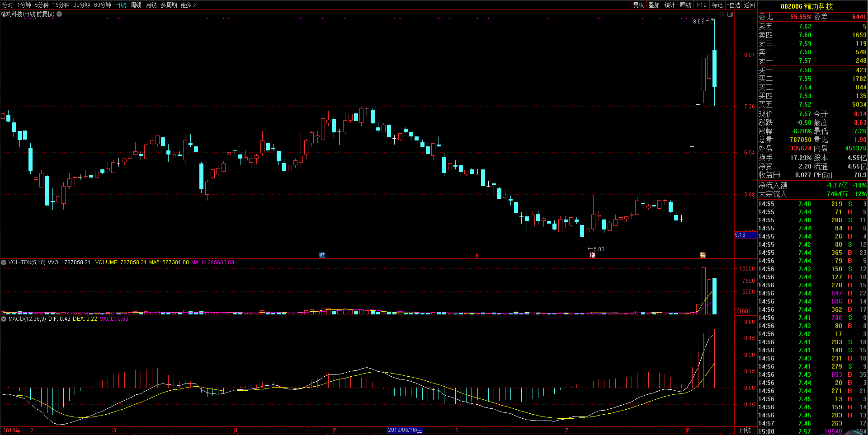Click the 5.03 low price label
Image resolution: width=868 pixels, height=435 pixels.
pyautogui.click(x=599, y=249)
